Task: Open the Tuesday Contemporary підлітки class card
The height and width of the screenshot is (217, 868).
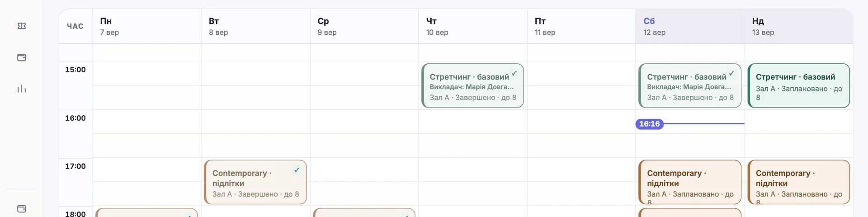Action: [x=255, y=182]
